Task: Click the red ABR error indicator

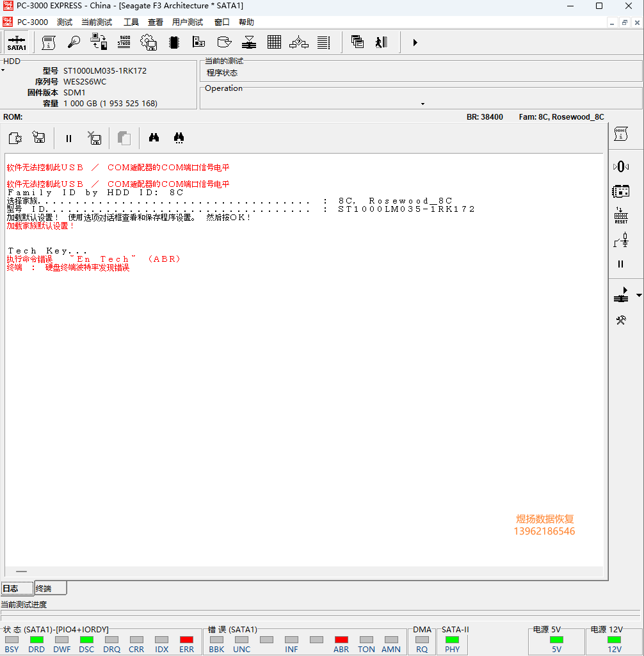Action: (x=341, y=640)
